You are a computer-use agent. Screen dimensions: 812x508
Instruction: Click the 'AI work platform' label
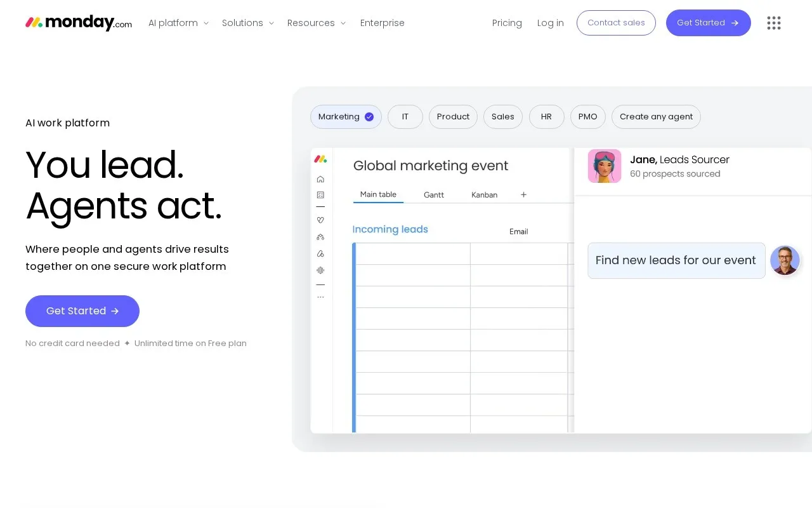67,123
